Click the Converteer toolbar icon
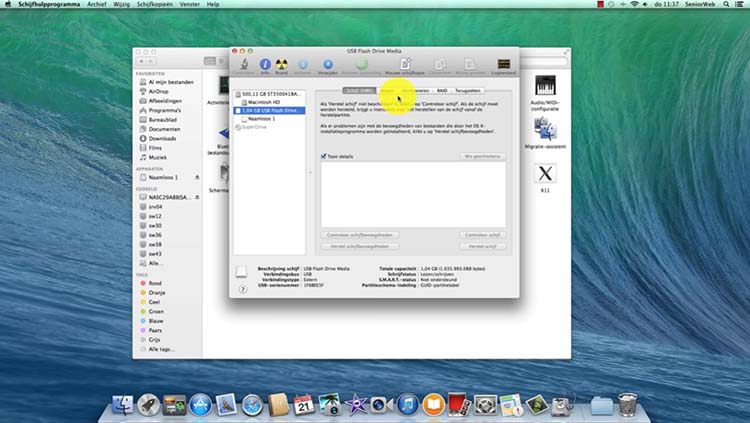Image resolution: width=750 pixels, height=423 pixels. (441, 66)
